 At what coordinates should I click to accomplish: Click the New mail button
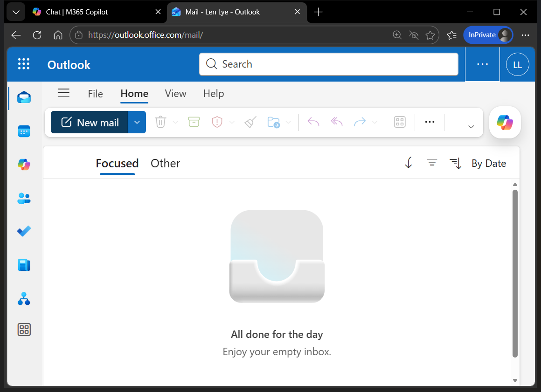90,122
